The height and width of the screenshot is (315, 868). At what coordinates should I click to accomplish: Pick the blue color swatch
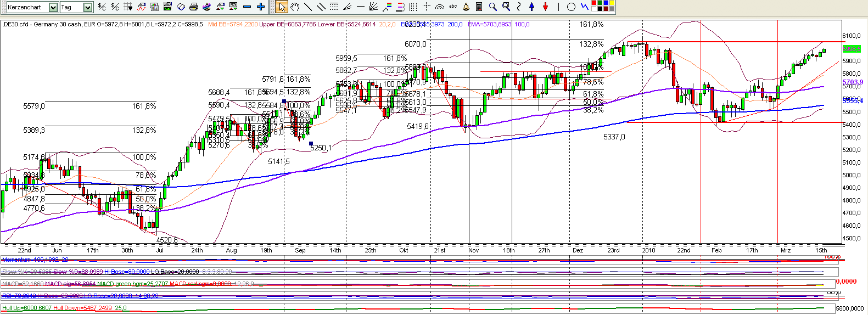pyautogui.click(x=606, y=3)
